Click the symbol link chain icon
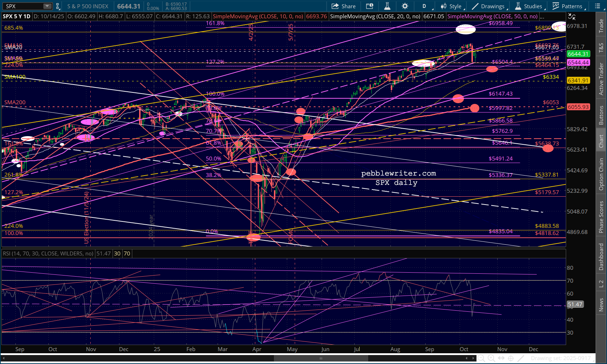607x364 pixels. click(58, 6)
